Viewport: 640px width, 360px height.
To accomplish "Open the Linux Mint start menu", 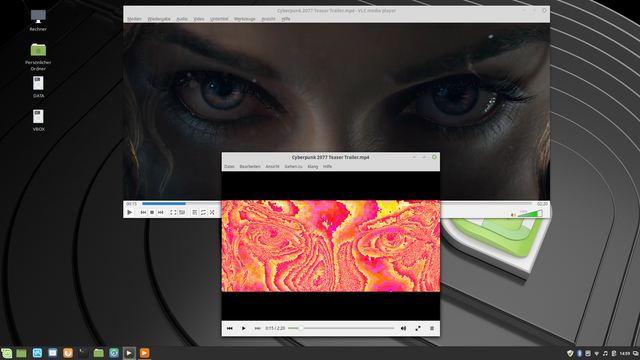I will 6,353.
